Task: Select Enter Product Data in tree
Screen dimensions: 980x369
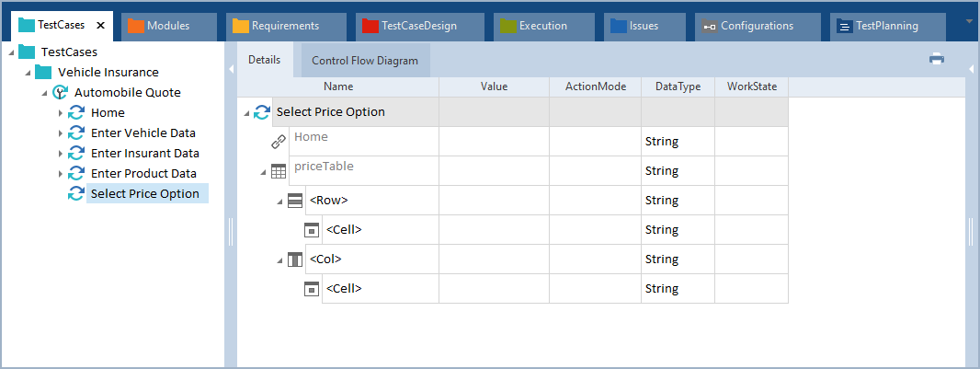Action: click(x=143, y=173)
